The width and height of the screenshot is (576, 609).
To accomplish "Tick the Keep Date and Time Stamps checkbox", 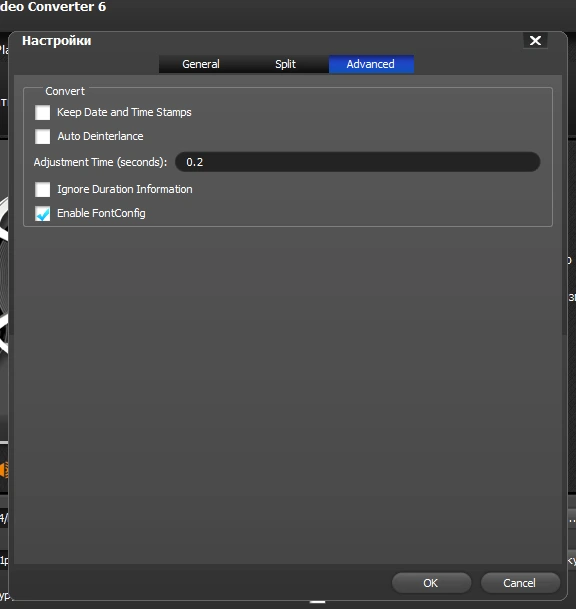I will tap(42, 113).
